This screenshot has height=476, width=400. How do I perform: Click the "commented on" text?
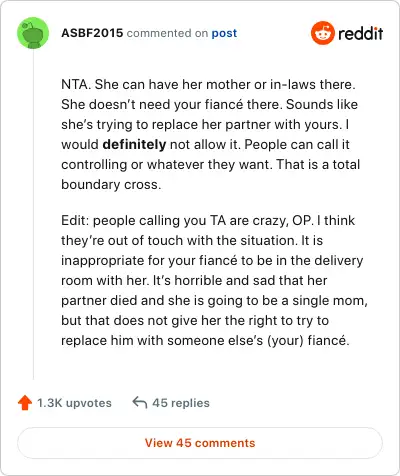[167, 33]
